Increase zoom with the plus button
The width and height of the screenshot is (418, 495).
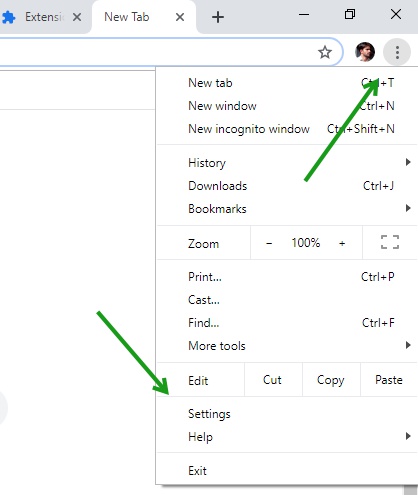342,243
